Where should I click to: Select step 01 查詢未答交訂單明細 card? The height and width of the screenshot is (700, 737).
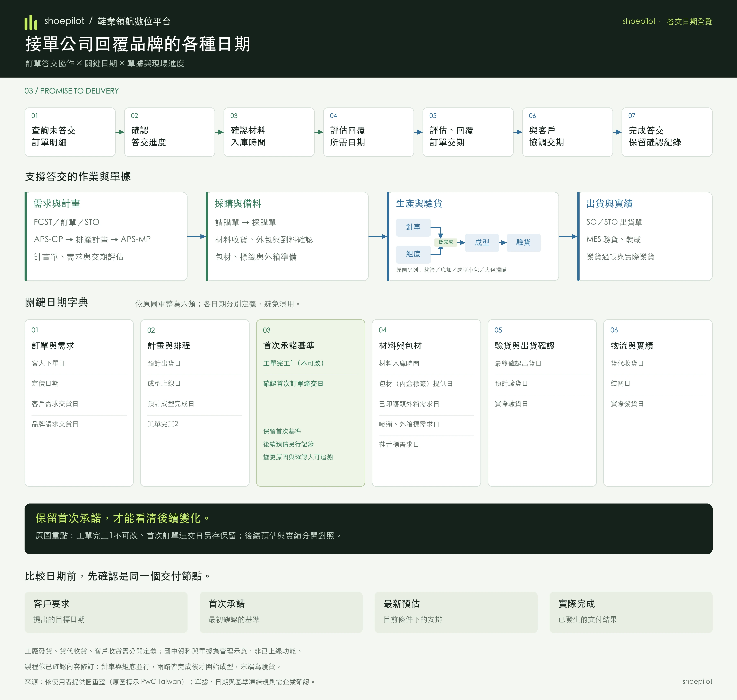(70, 132)
